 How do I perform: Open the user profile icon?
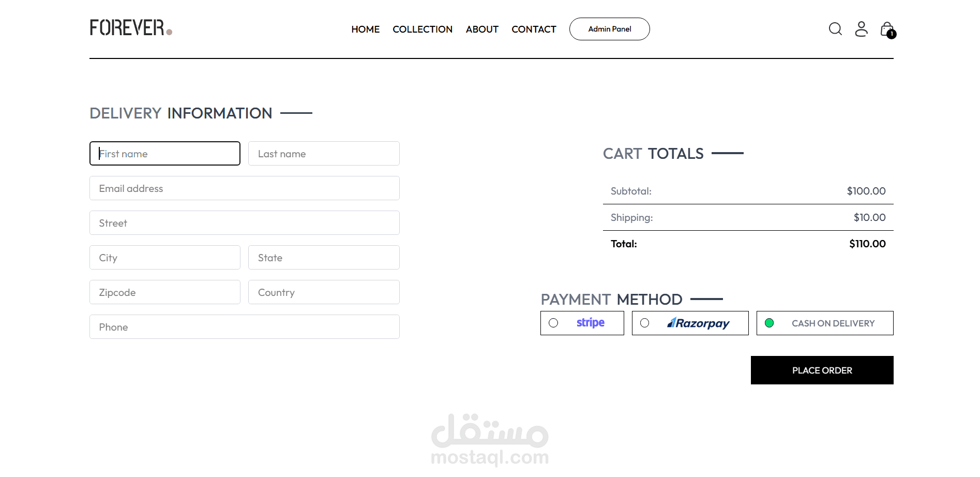(x=861, y=29)
